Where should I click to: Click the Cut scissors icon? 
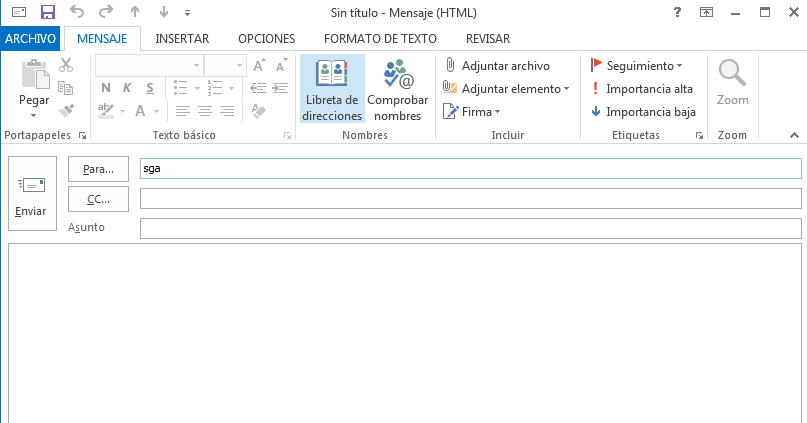point(66,65)
